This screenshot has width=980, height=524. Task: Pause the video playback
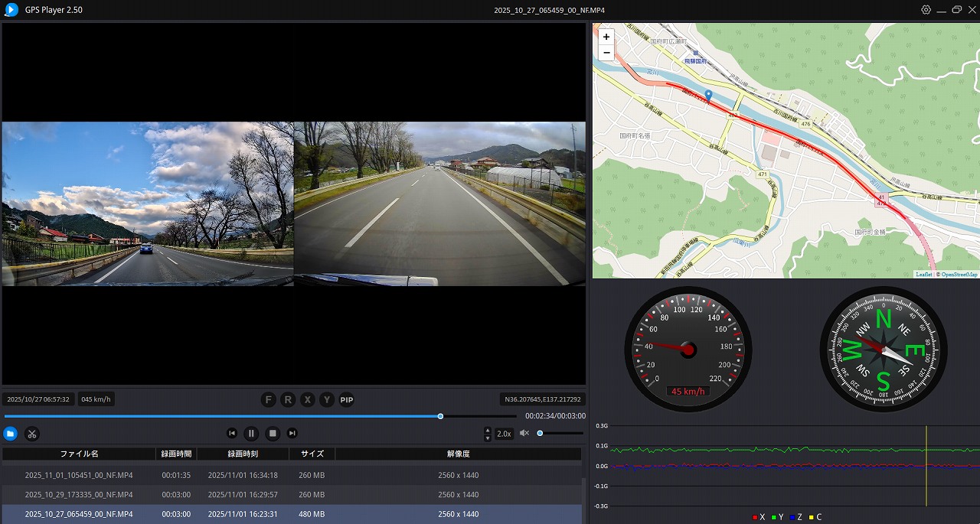tap(251, 434)
